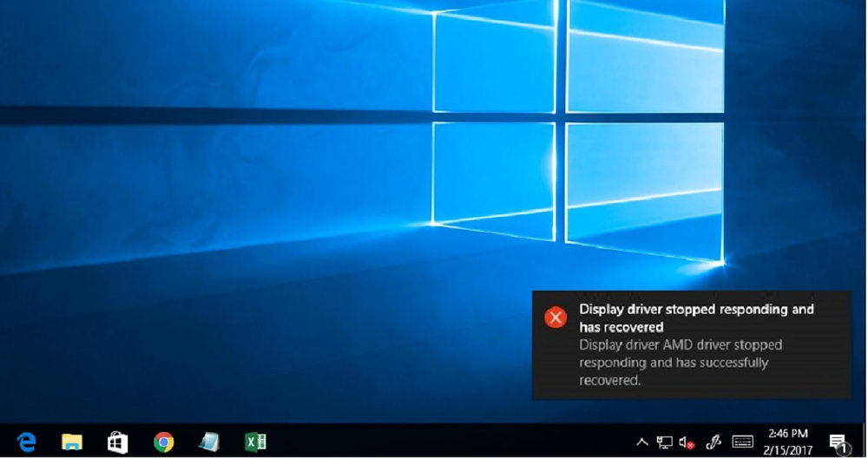Show hidden system tray icons
This screenshot has width=868, height=458.
pos(642,442)
